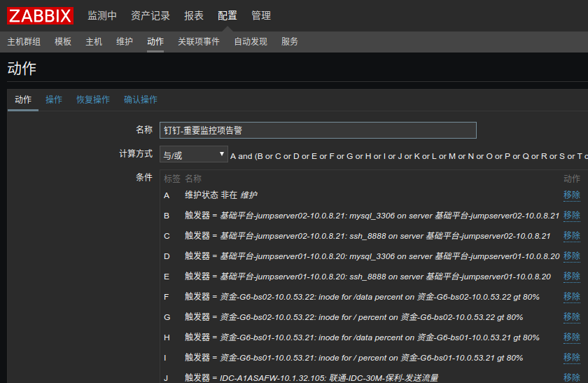This screenshot has width=588, height=383.
Task: Remove condition E jumpserver01 ssh_8888 trigger
Action: click(571, 277)
